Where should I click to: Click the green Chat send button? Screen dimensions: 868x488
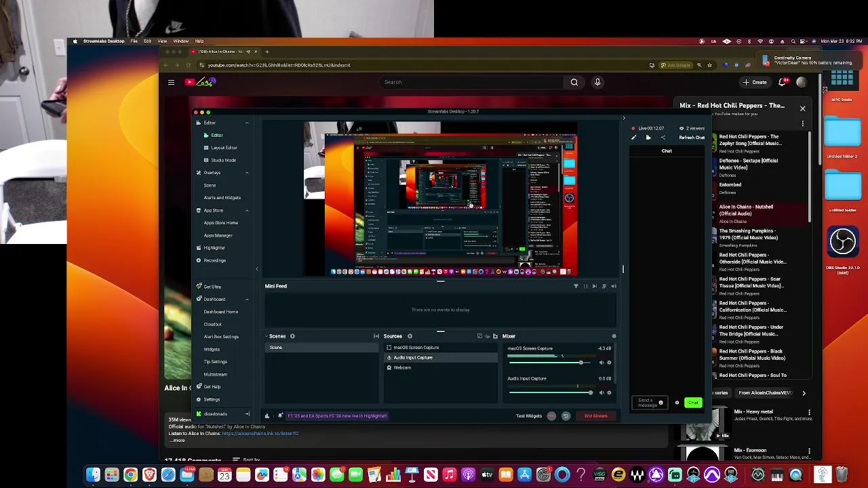pyautogui.click(x=692, y=403)
